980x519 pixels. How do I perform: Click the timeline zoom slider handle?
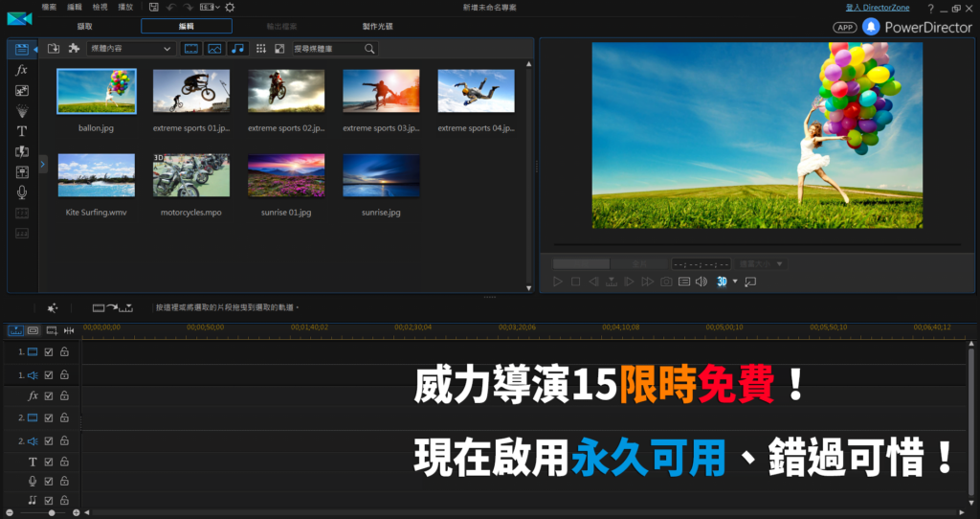point(50,513)
